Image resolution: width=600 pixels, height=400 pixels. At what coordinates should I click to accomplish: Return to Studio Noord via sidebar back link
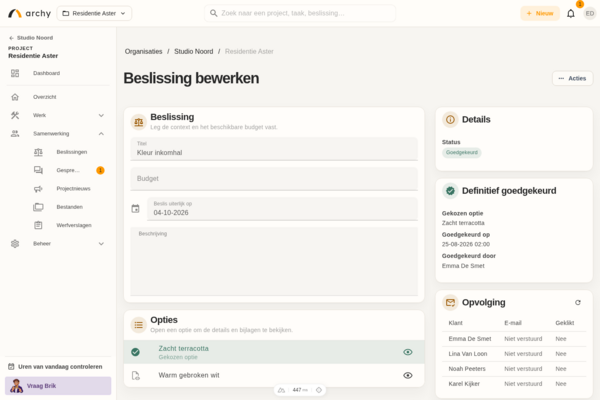pyautogui.click(x=31, y=38)
